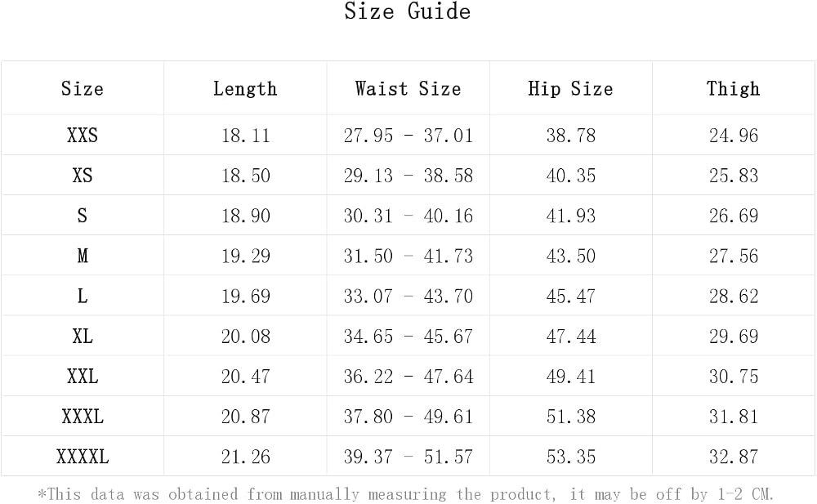Select the Length column header
Screen dimensions: 817x504
[245, 89]
